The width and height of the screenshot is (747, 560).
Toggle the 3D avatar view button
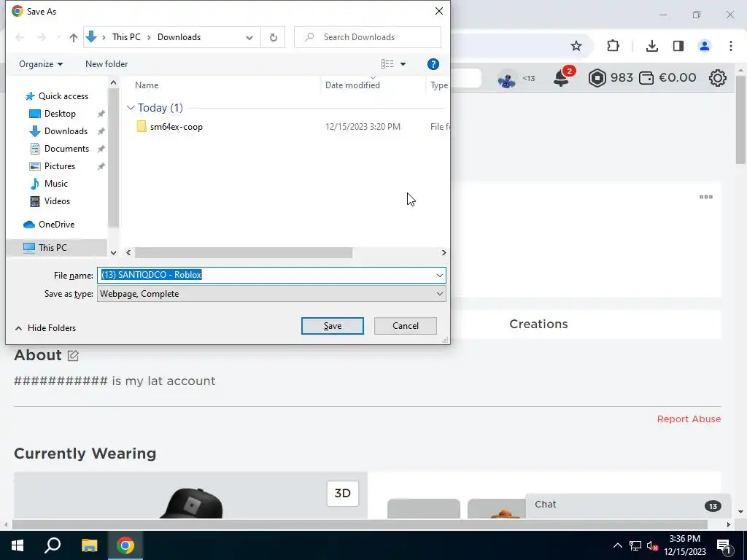point(343,494)
